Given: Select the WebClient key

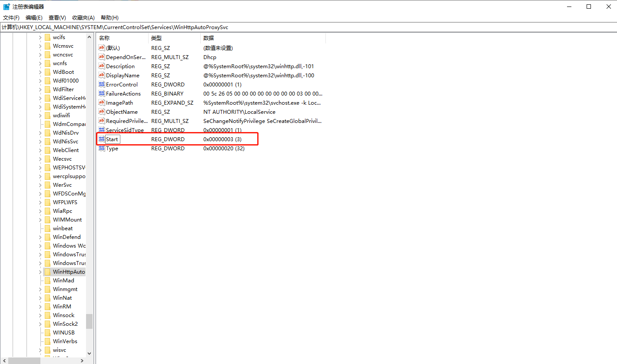Looking at the screenshot, I should (x=65, y=150).
